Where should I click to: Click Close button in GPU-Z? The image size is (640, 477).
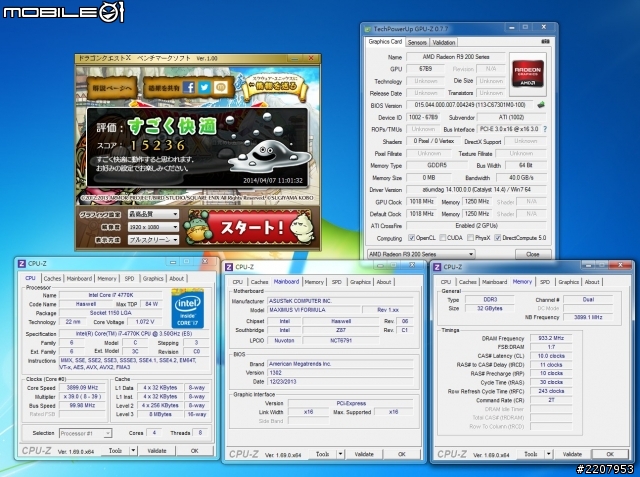click(x=533, y=254)
